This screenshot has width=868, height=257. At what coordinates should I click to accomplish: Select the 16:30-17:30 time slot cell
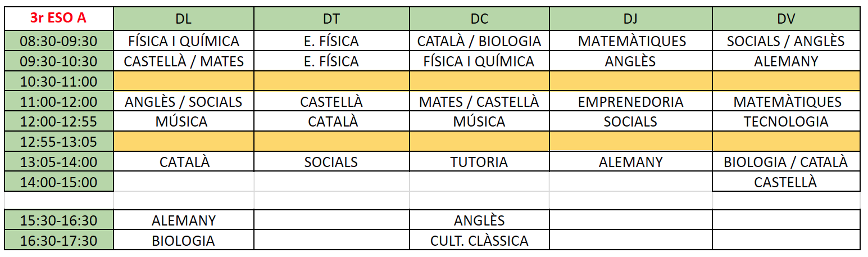[58, 241]
